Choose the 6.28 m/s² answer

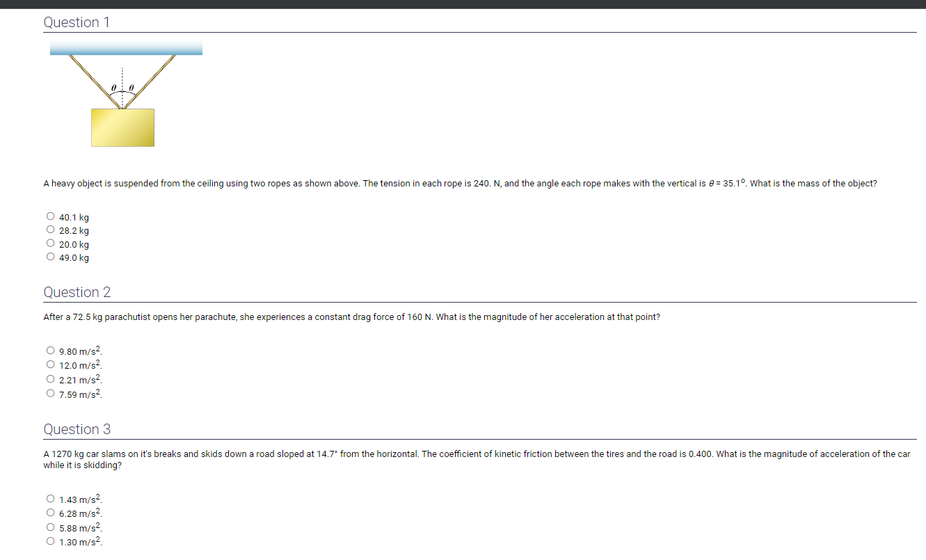(50, 513)
